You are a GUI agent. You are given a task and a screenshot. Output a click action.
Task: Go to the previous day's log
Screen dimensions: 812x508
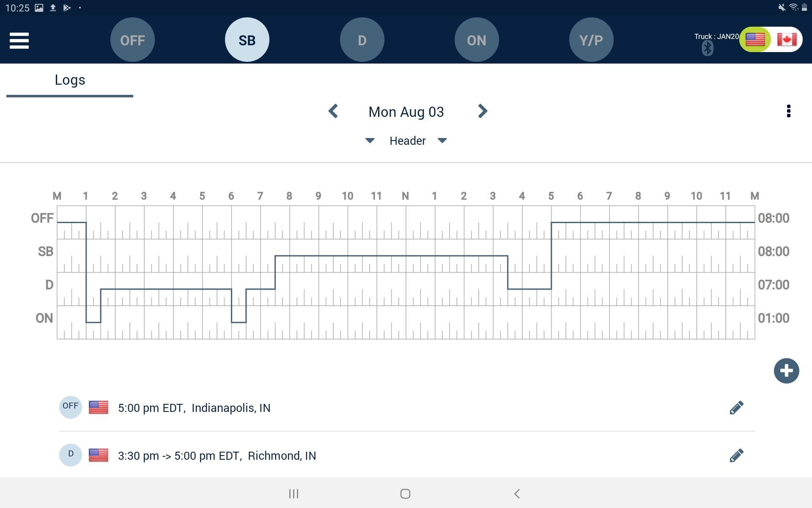(x=333, y=111)
